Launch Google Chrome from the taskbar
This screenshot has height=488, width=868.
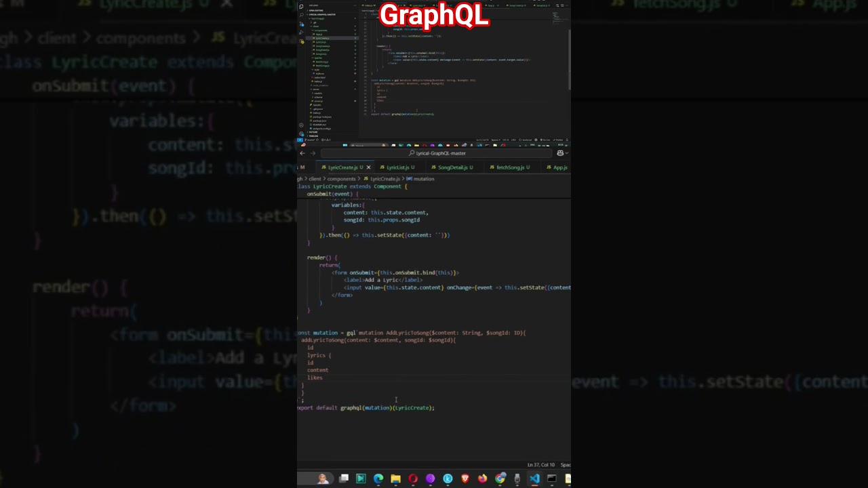[x=500, y=479]
